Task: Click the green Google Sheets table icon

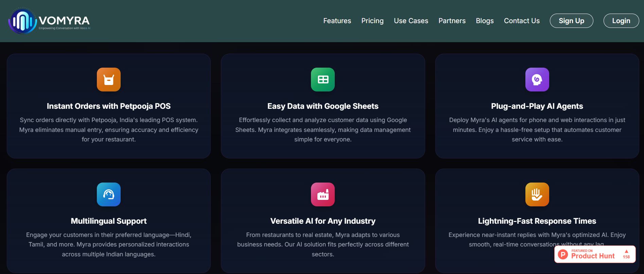Action: coord(323,80)
